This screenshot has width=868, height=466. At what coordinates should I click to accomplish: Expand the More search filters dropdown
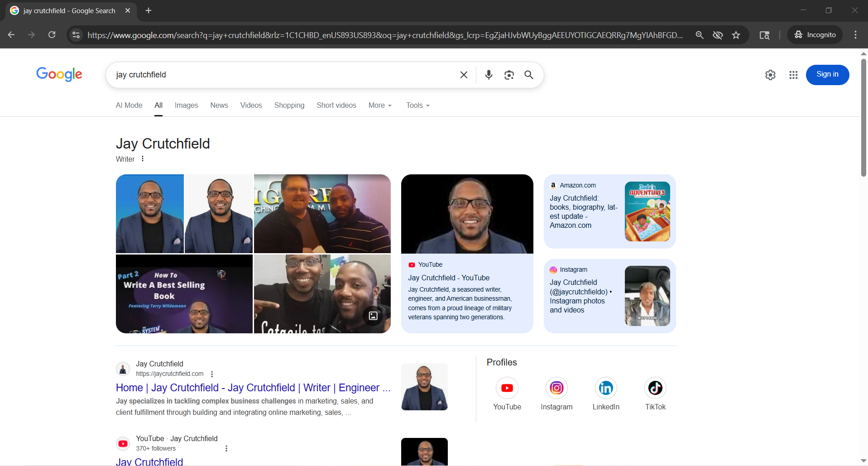pos(380,105)
